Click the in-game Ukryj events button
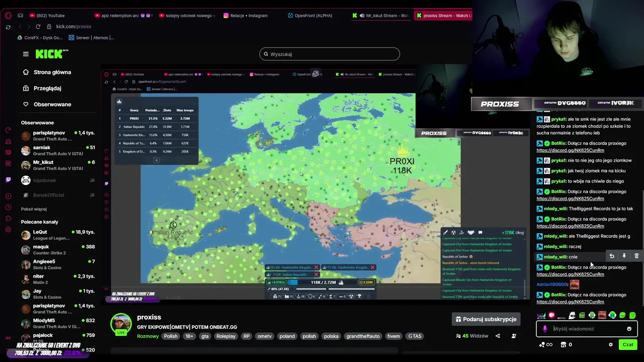Viewport: 644px width, 362px height. coord(519,233)
